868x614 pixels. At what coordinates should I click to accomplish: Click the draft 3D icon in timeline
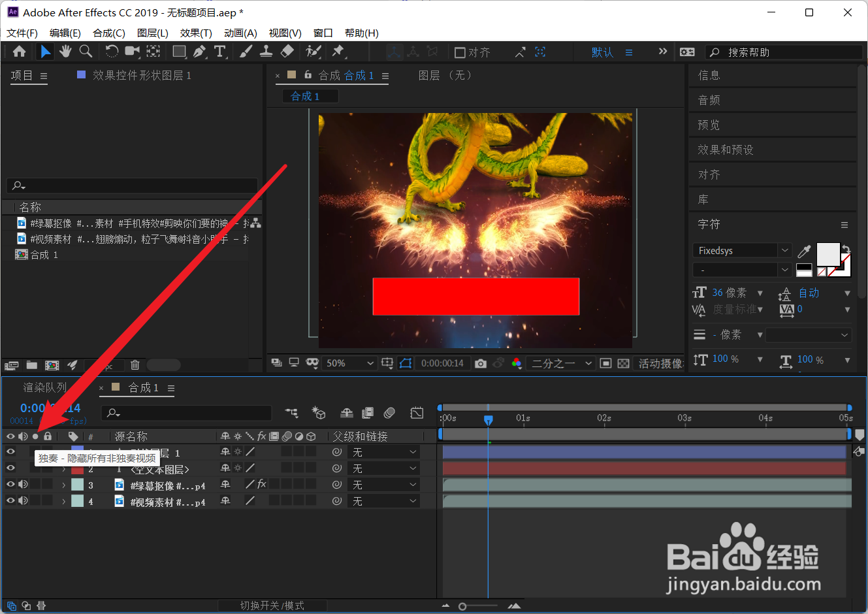coord(319,413)
